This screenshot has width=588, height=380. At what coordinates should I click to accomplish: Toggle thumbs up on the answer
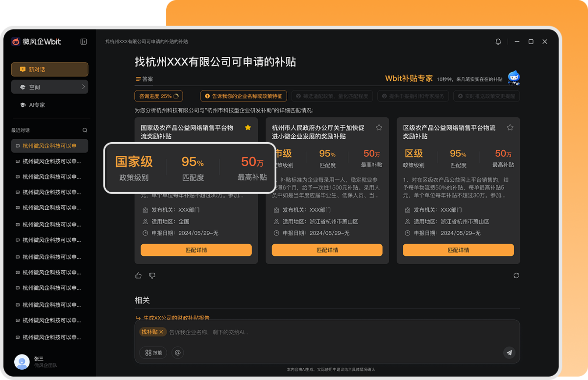tap(138, 275)
